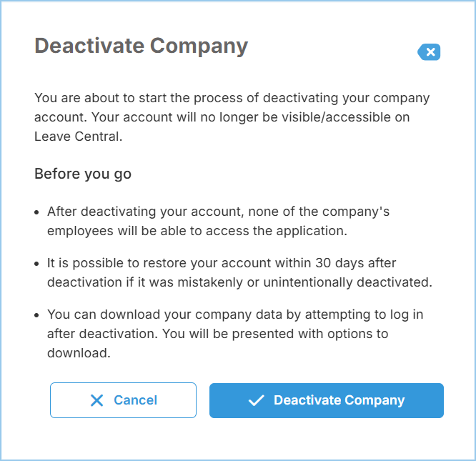Click the 'Before you go' subheading
Viewport: 476px width, 461px height.
coord(82,174)
